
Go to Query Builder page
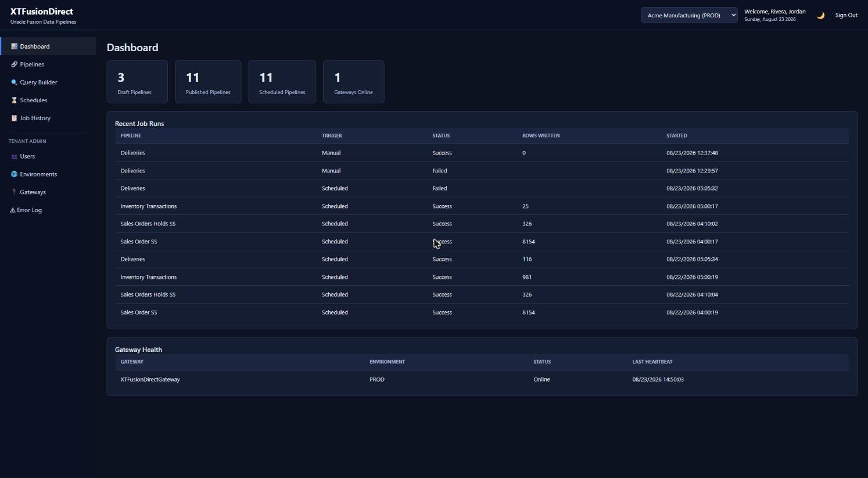point(48,82)
